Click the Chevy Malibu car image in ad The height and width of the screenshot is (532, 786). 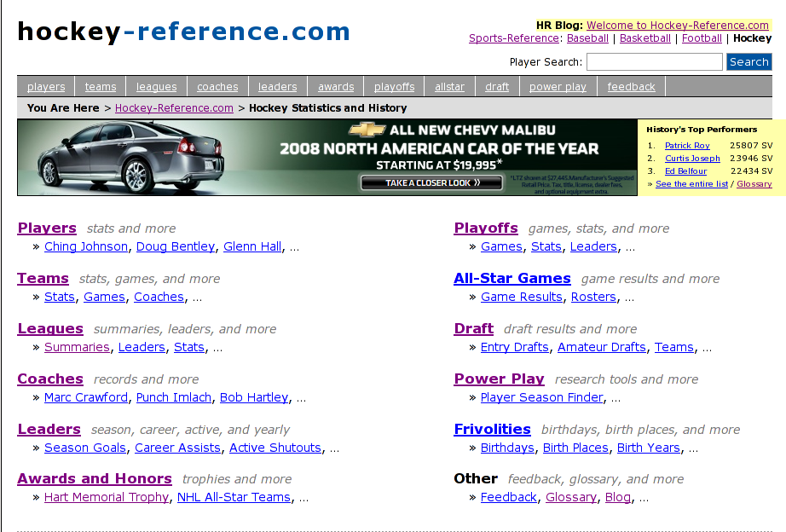(x=130, y=157)
